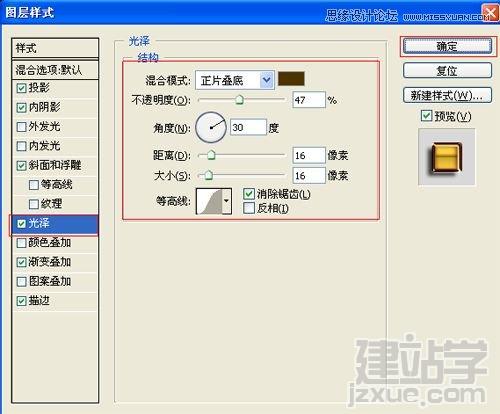Open 混合选项:默认 blending options
Screen dimensions: 500x414
point(55,70)
